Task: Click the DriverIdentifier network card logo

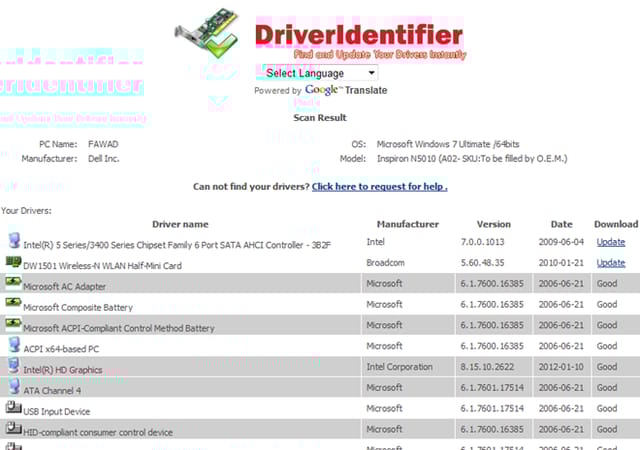Action: click(207, 33)
